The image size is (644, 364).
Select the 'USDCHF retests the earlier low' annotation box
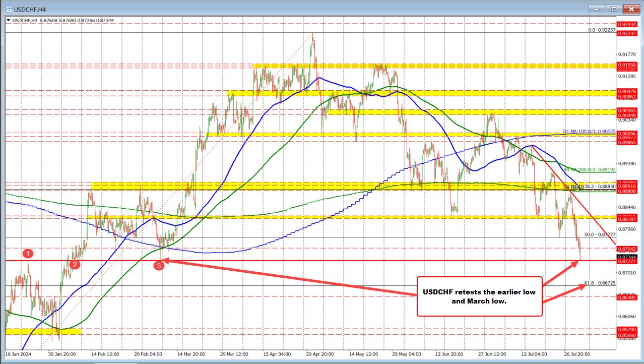click(479, 296)
